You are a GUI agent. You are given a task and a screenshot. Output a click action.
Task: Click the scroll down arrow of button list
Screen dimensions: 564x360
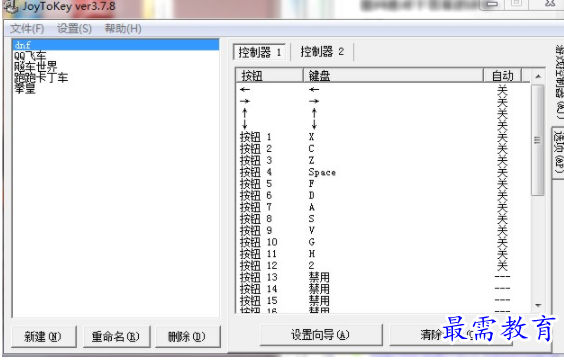point(538,306)
